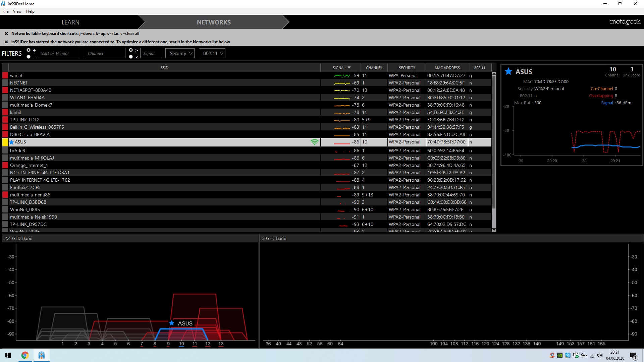Click the inSSIDer taskbar icon
644x362 pixels.
(41, 355)
